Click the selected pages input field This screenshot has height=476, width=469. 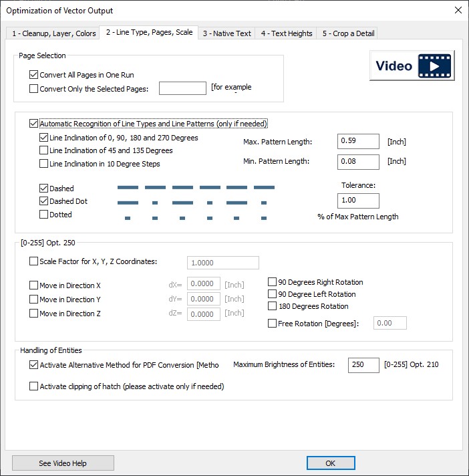click(182, 88)
